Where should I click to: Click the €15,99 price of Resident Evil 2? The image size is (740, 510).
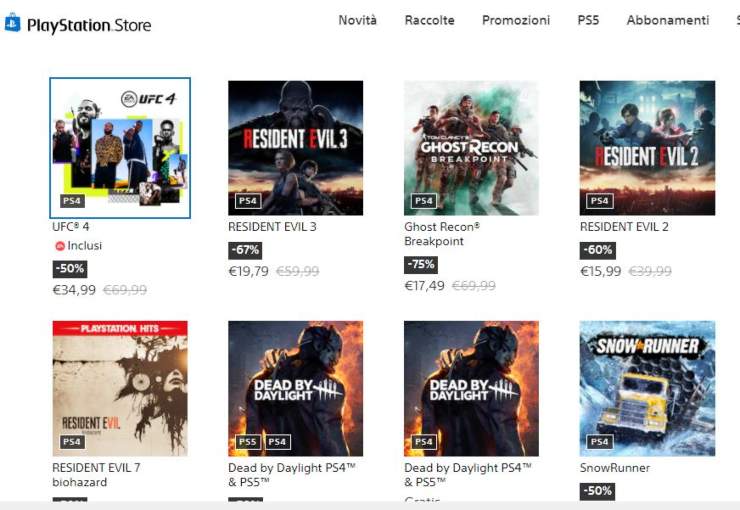tap(601, 271)
